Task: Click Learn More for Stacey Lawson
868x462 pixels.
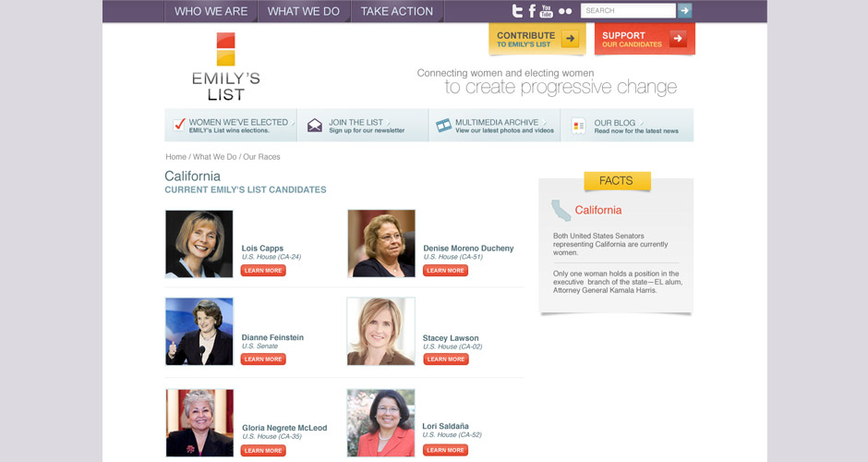Action: (x=445, y=359)
